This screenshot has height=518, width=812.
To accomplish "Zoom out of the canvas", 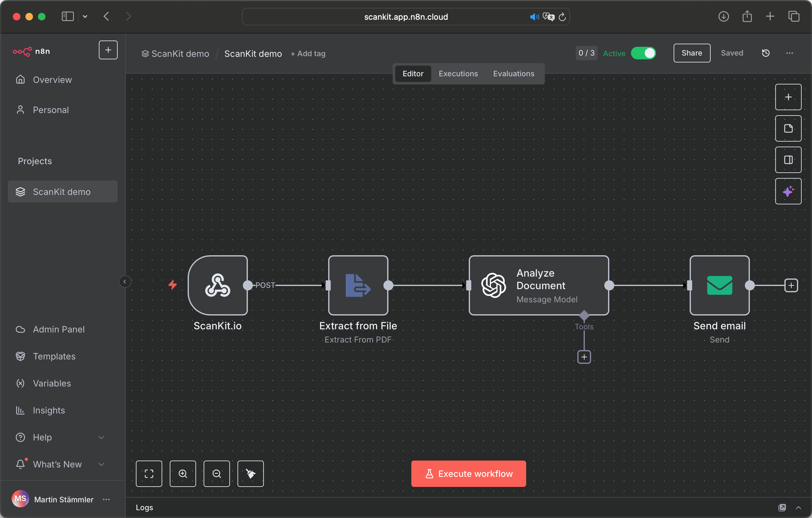I will pos(217,473).
